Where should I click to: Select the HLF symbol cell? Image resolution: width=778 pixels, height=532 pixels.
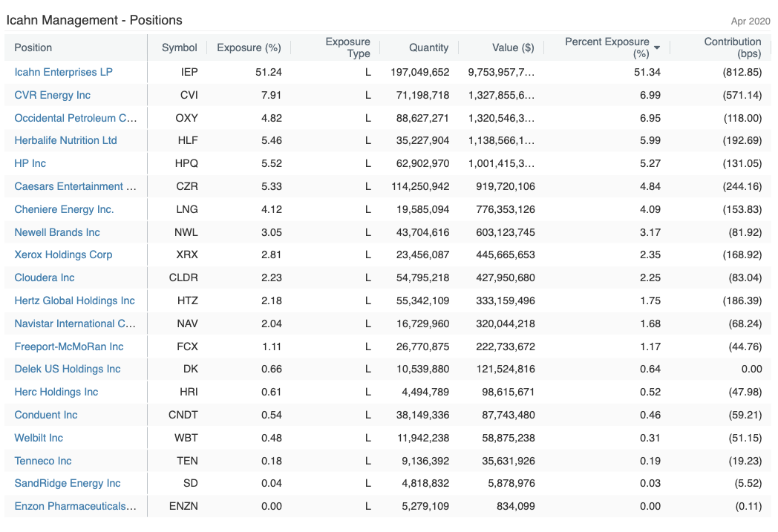[188, 140]
